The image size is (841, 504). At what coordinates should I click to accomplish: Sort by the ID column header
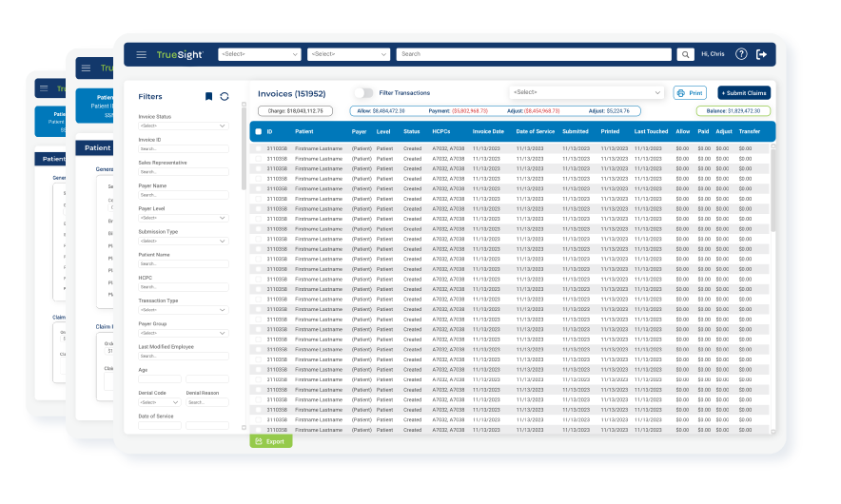[x=270, y=131]
